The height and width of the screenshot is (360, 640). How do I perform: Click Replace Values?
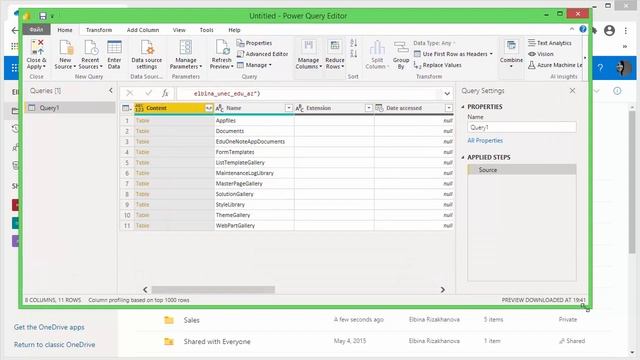point(438,65)
